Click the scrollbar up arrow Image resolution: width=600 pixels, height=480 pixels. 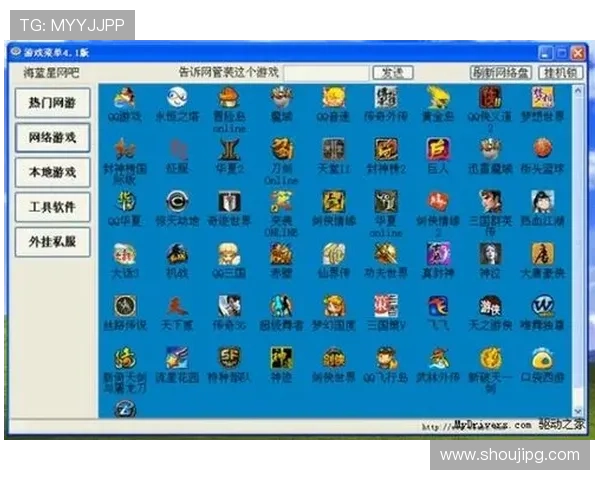point(578,91)
